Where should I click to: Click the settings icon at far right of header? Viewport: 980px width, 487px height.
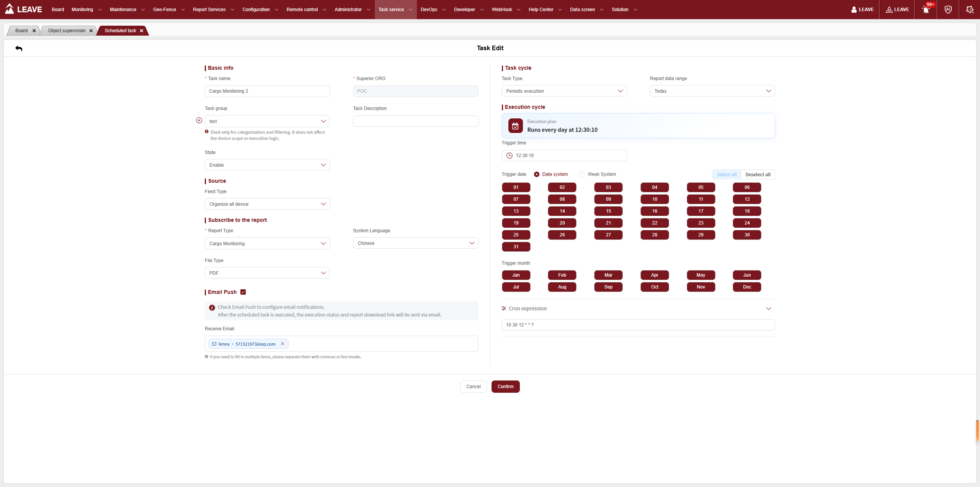(970, 10)
